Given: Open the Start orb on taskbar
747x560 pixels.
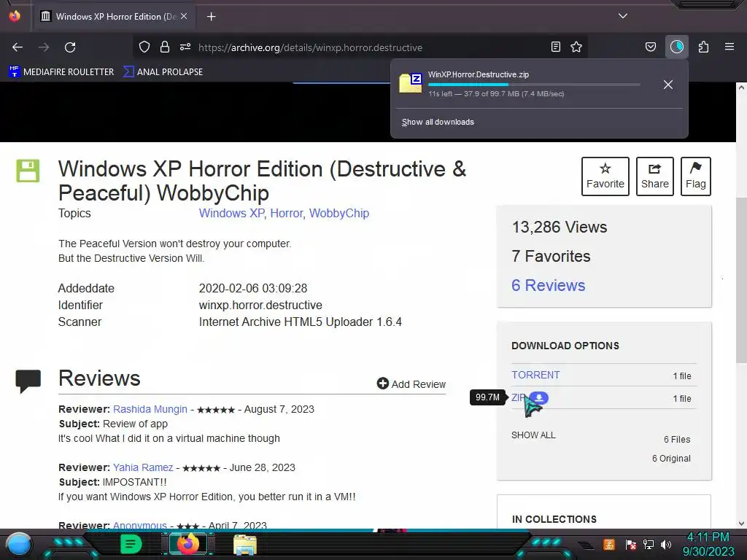Looking at the screenshot, I should 19,544.
